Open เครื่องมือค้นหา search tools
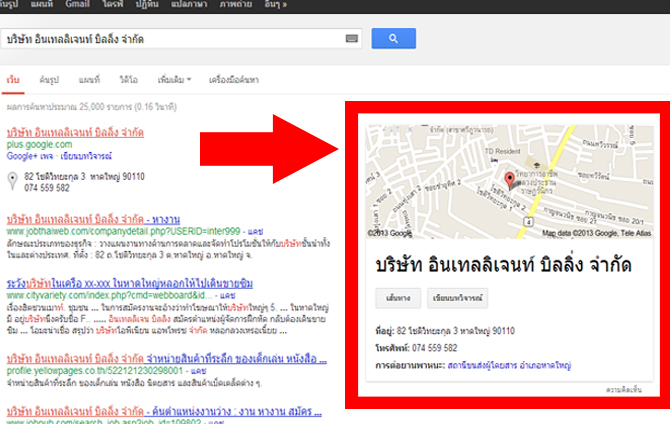670x424 pixels. pos(234,80)
